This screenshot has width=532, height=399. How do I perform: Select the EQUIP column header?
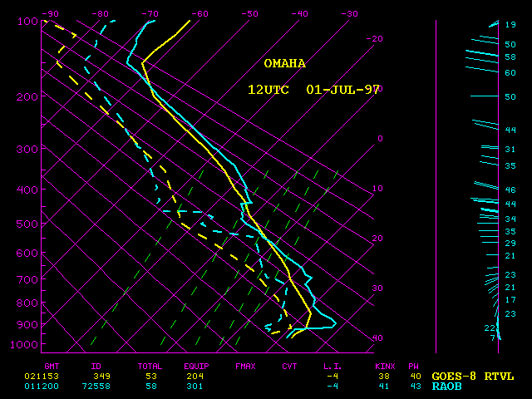pyautogui.click(x=196, y=367)
